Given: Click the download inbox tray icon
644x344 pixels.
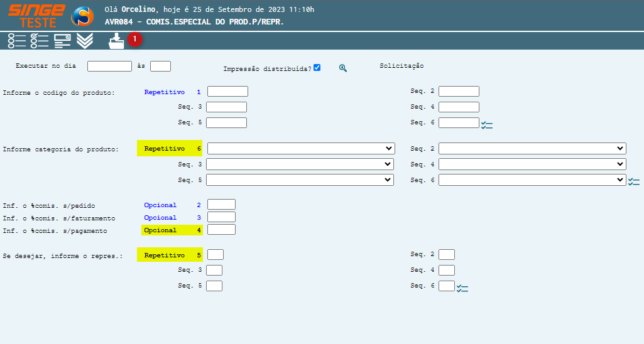Looking at the screenshot, I should tap(117, 41).
